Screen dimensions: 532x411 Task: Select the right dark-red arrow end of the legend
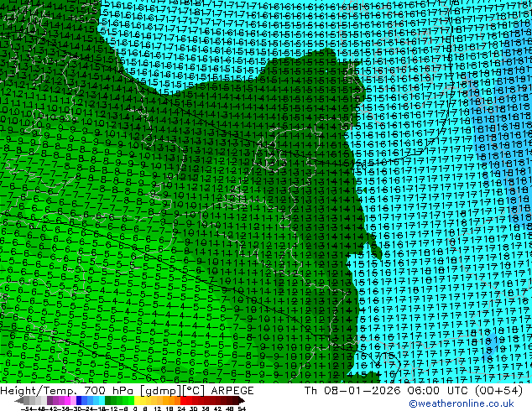[242, 400]
